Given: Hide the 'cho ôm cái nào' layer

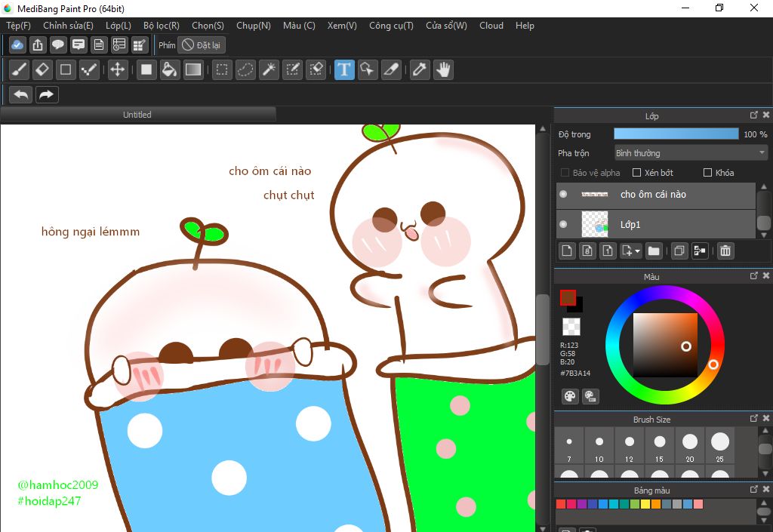Looking at the screenshot, I should (x=563, y=194).
